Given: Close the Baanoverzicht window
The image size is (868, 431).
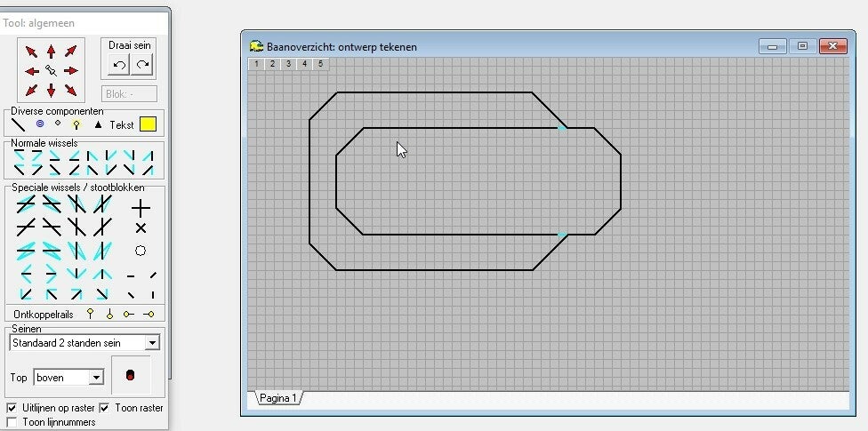Looking at the screenshot, I should point(832,46).
